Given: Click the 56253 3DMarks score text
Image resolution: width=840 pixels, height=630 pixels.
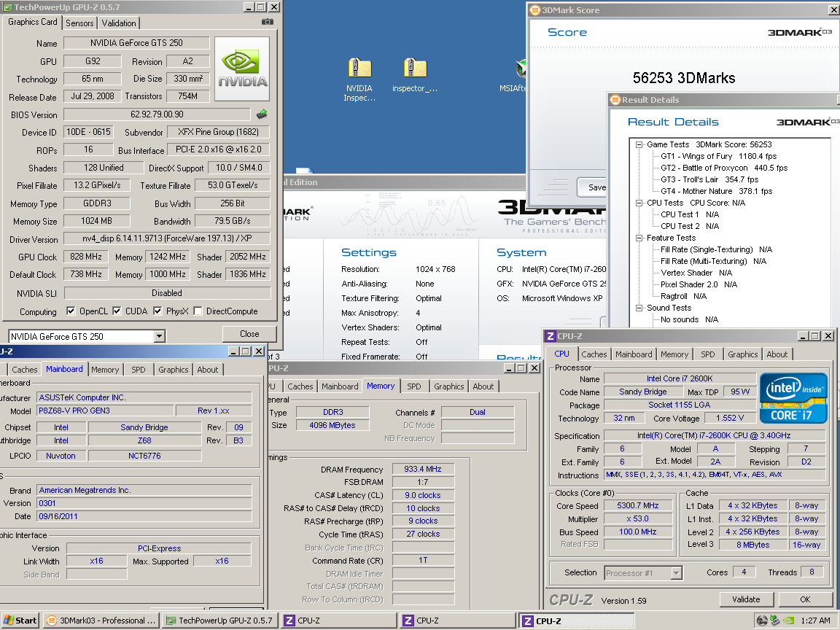Looking at the screenshot, I should (x=683, y=78).
